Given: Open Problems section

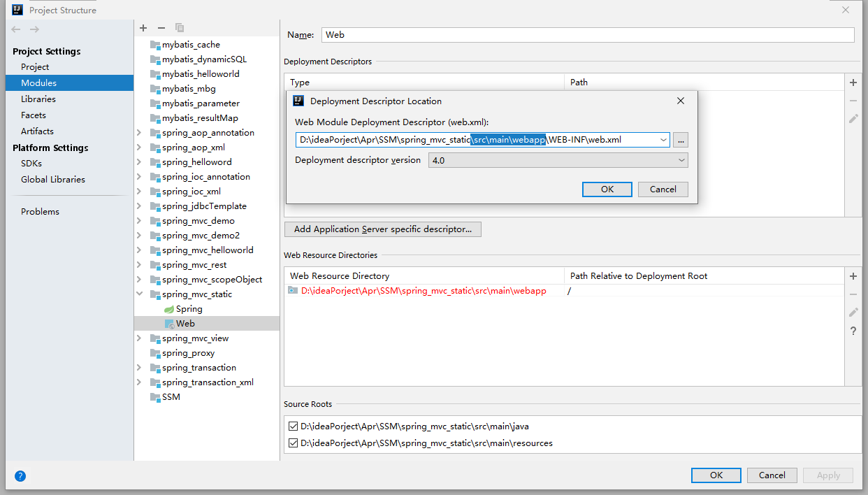Looking at the screenshot, I should (40, 212).
